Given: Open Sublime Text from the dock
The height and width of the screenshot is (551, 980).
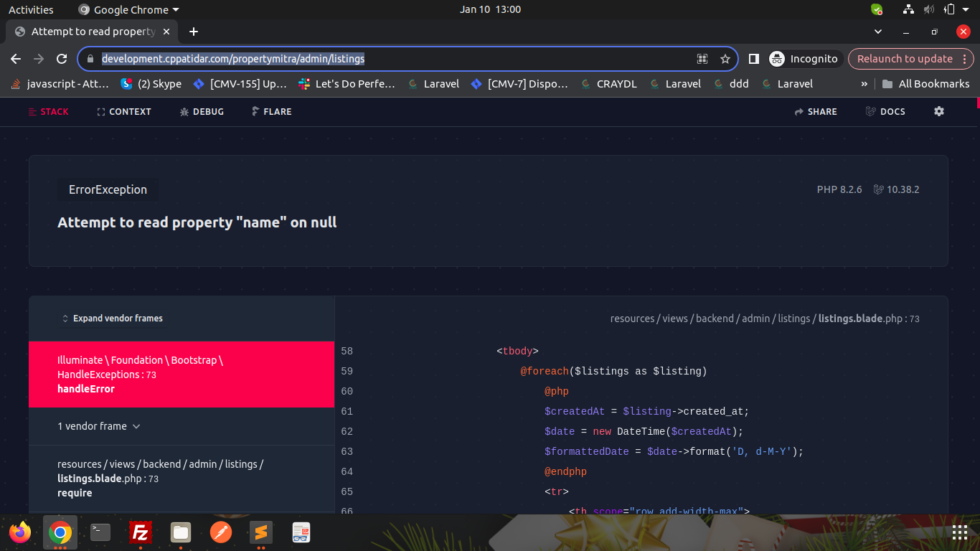Looking at the screenshot, I should (x=261, y=532).
